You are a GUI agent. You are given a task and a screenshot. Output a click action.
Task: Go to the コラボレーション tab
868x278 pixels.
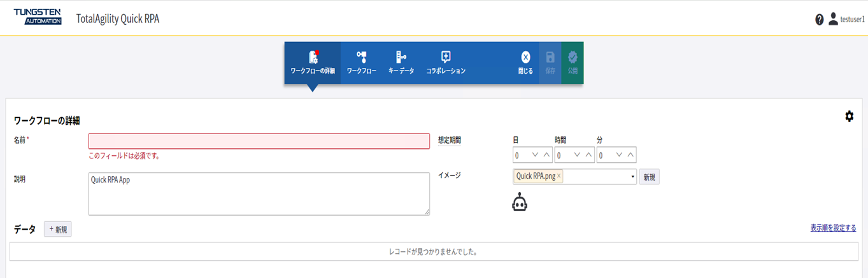[x=446, y=62]
